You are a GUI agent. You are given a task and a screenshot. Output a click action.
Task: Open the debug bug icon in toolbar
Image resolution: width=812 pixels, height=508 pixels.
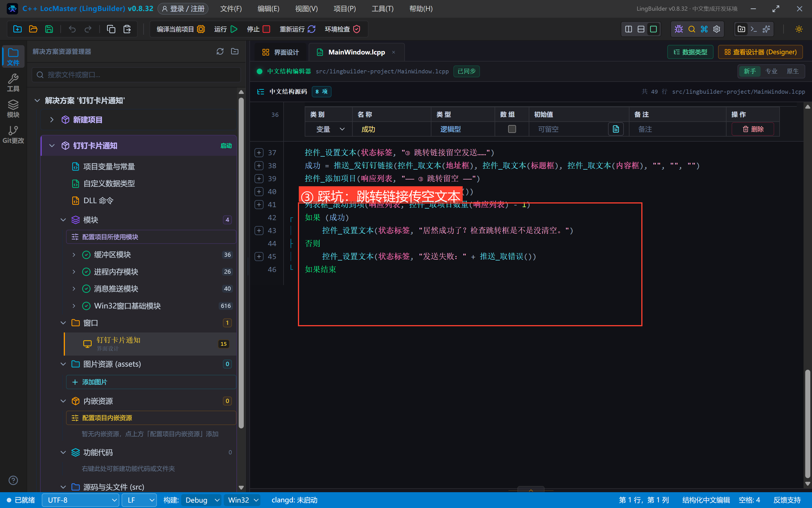coord(679,29)
